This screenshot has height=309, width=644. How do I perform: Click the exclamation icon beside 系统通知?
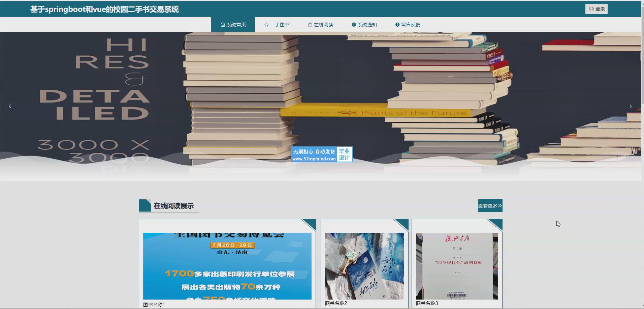coord(354,25)
